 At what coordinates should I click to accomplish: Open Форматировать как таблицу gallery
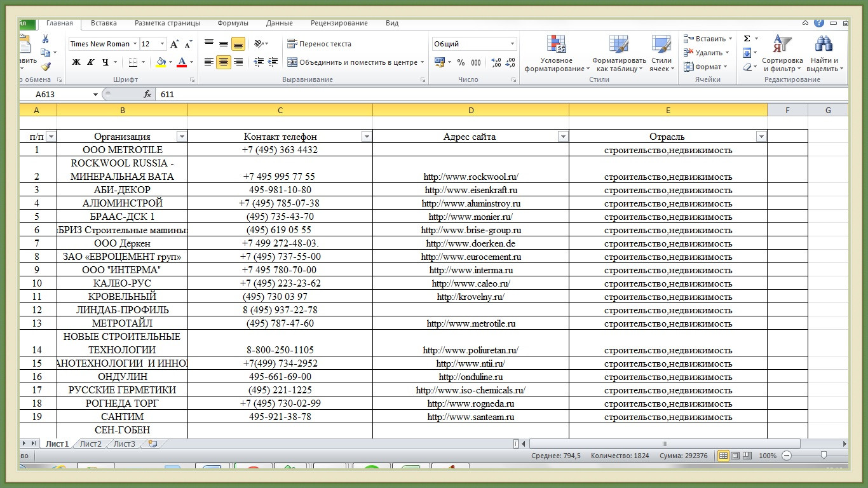619,53
